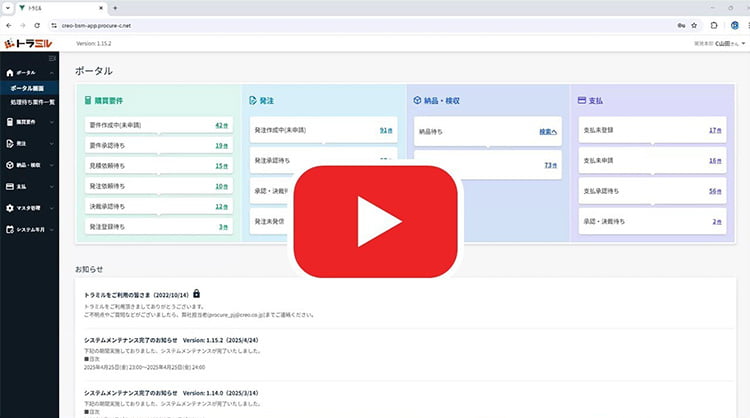This screenshot has height=418, width=750.
Task: Open the 73件 link in 納品・検収 panel
Action: coord(551,165)
